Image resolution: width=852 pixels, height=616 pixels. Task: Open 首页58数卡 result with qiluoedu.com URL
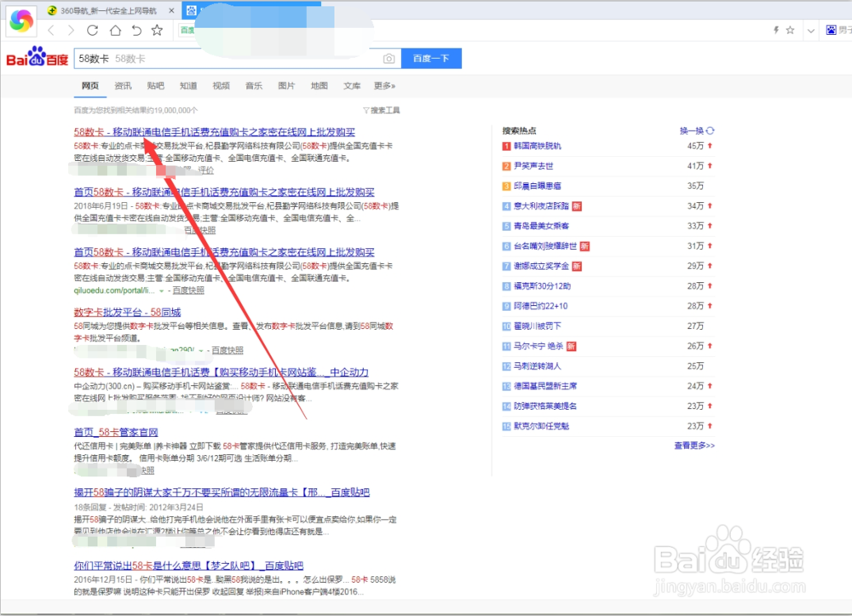pos(224,252)
